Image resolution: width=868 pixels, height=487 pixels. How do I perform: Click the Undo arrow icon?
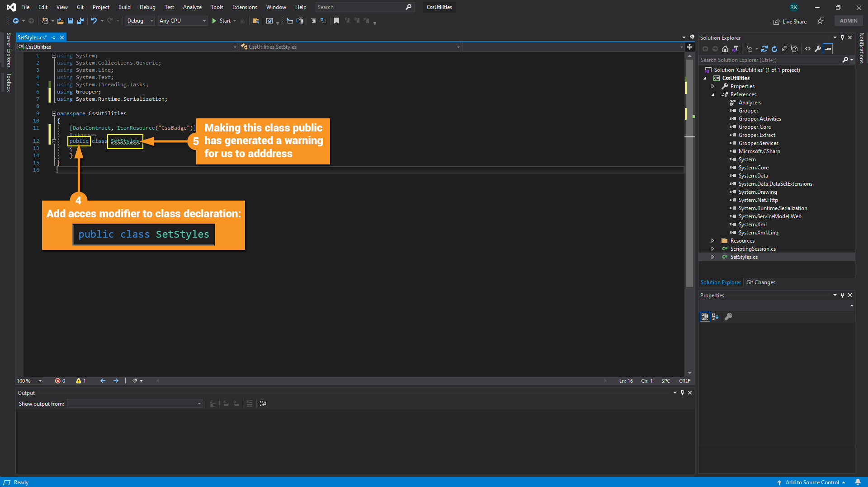[x=94, y=21]
